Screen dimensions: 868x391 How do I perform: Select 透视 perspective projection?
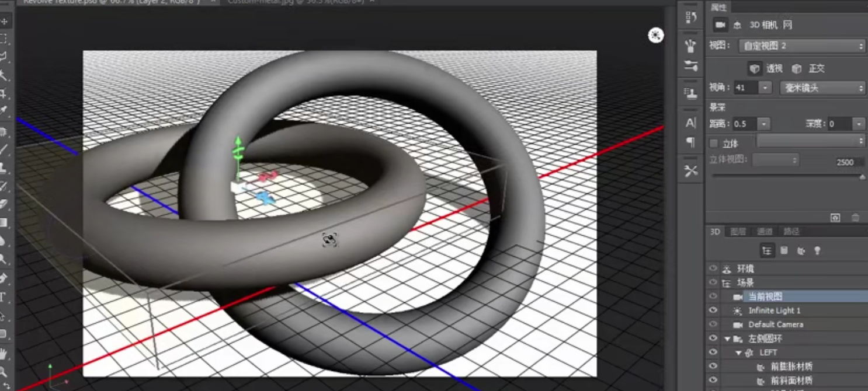(x=755, y=69)
